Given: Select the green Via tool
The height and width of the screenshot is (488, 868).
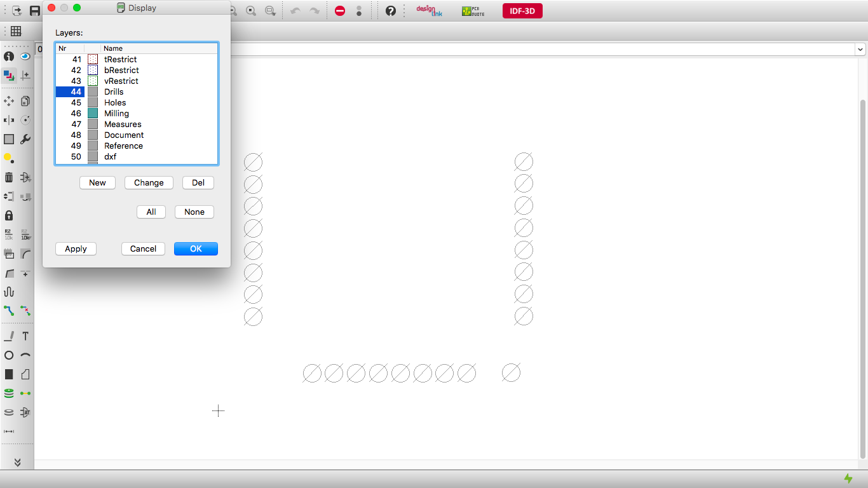Looking at the screenshot, I should [9, 393].
